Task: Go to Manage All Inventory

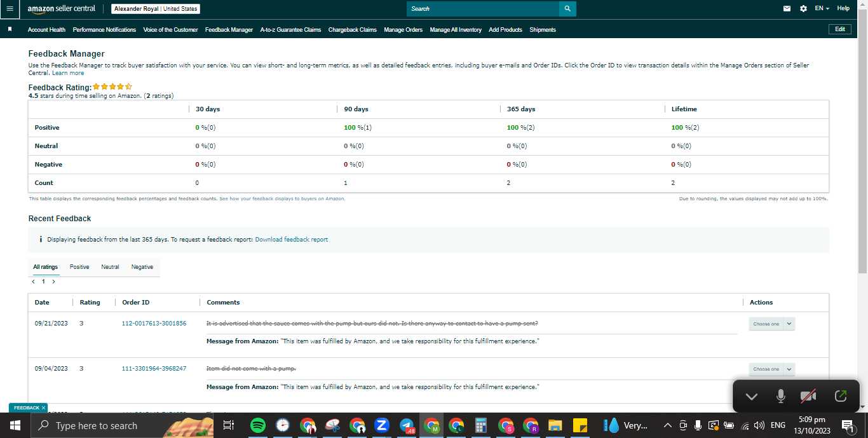Action: point(456,30)
